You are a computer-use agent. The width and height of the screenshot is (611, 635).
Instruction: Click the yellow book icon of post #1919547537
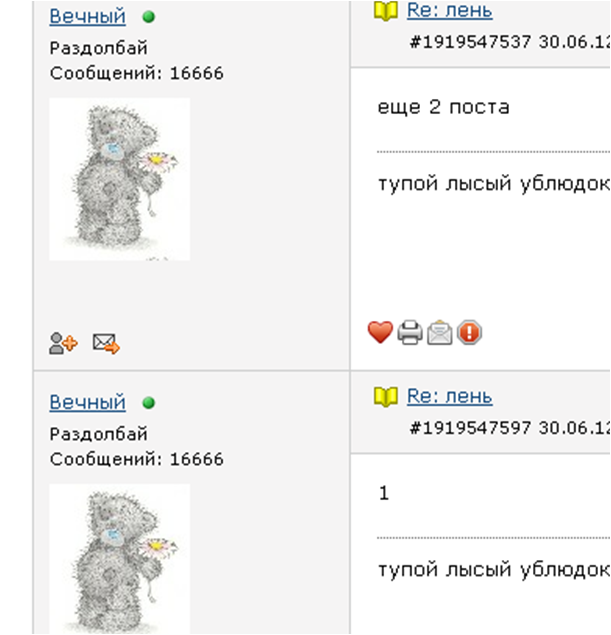(x=385, y=11)
